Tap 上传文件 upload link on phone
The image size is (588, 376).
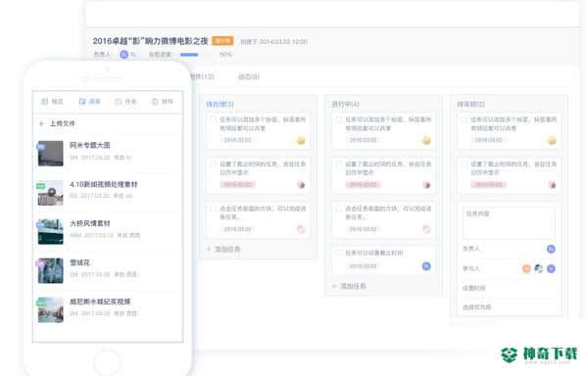point(63,123)
